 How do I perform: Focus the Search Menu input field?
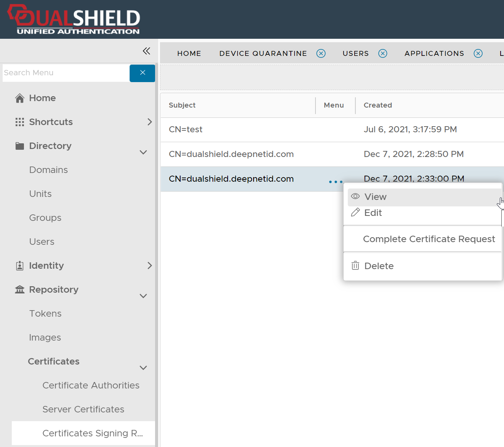coord(66,73)
